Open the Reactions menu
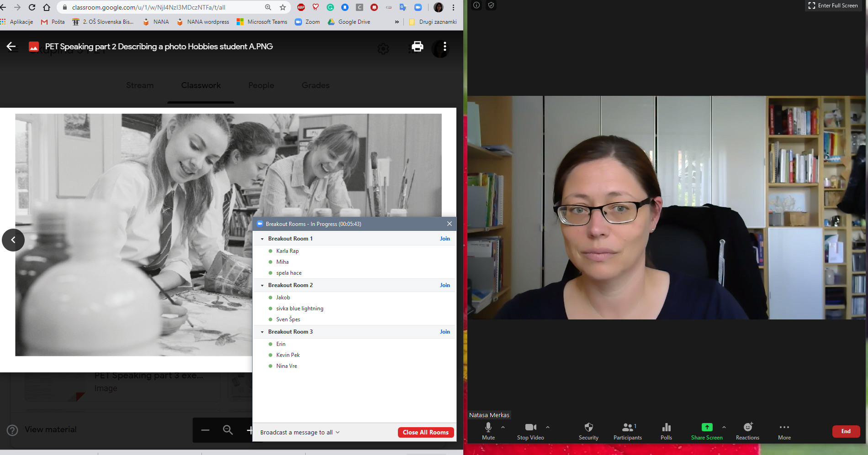The width and height of the screenshot is (868, 455). coord(747,430)
